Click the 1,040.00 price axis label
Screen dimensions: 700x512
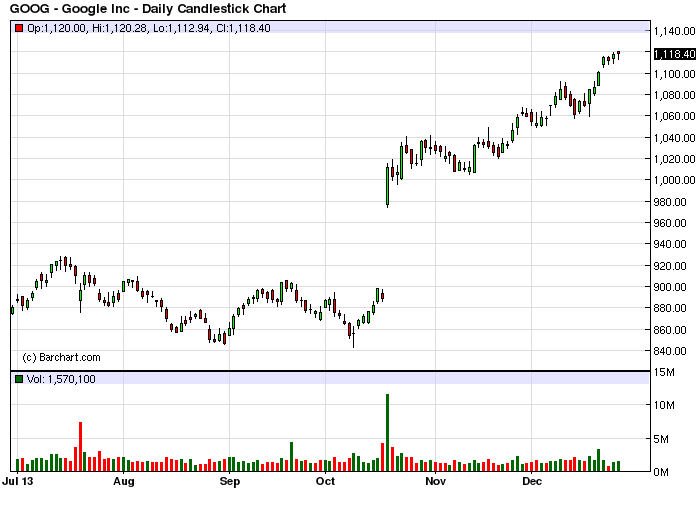coord(675,138)
